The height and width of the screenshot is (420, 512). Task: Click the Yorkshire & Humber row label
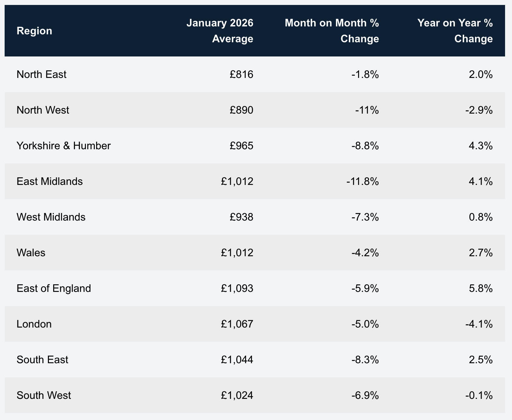click(63, 146)
